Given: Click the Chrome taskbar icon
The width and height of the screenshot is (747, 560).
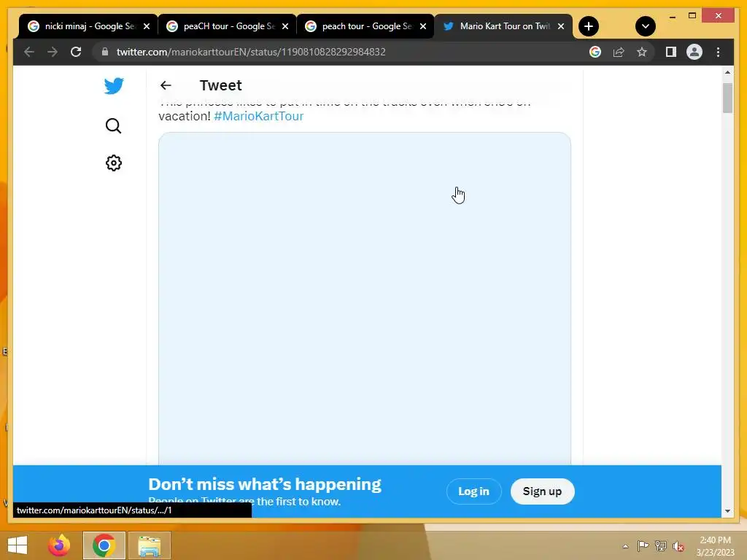Looking at the screenshot, I should [104, 545].
